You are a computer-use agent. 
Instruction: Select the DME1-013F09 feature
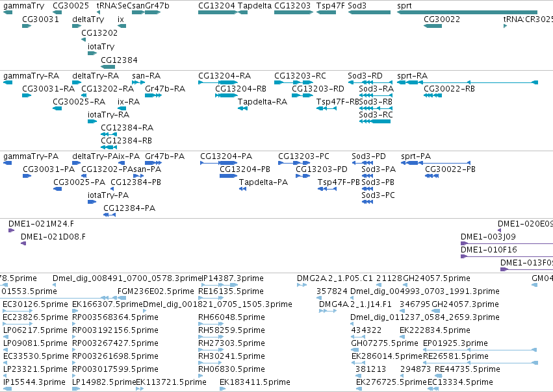pyautogui.click(x=526, y=269)
